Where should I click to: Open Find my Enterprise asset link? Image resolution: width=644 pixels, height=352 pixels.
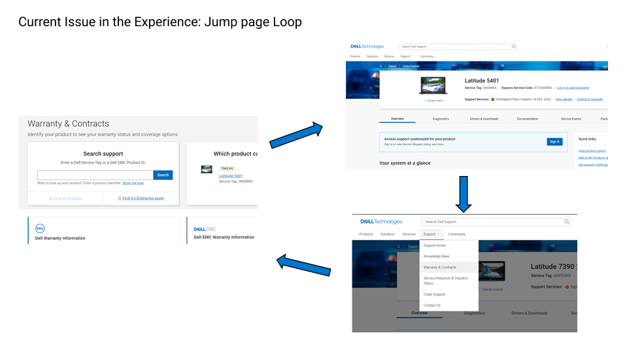pos(143,198)
